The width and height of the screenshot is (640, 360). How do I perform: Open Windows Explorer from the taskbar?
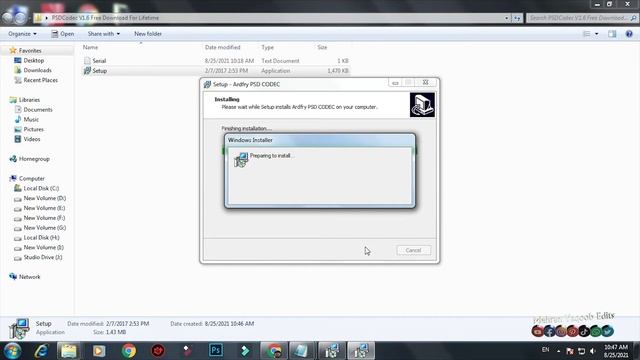pos(69,351)
